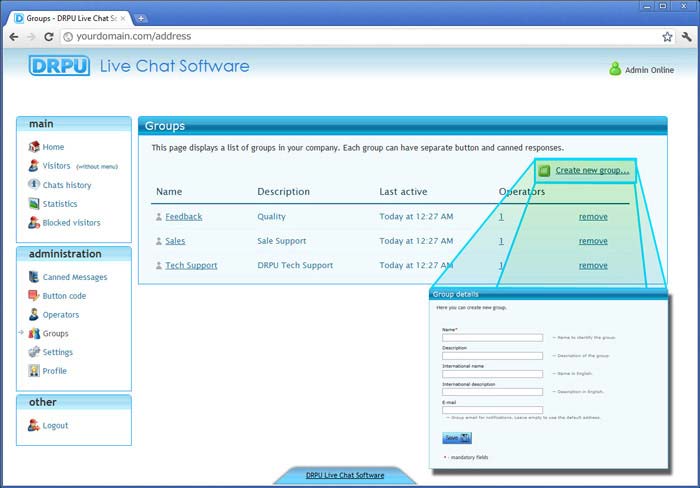
Task: Open a new browser tab
Action: tap(141, 18)
